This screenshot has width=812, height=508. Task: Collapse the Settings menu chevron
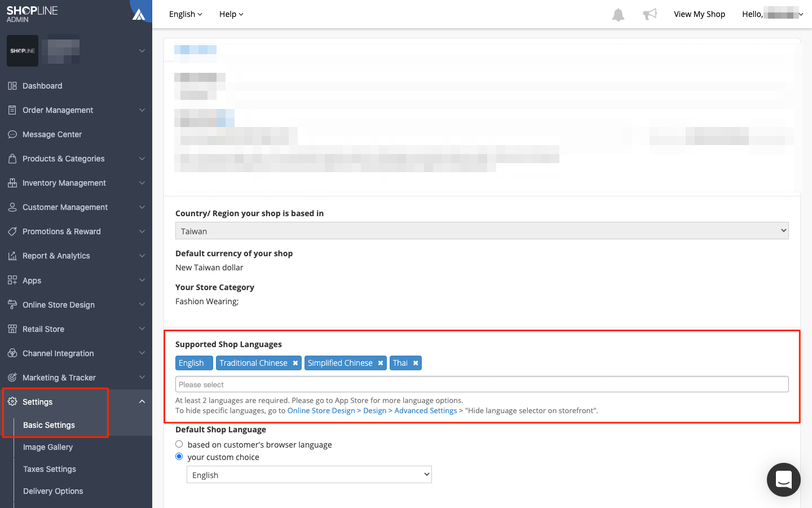point(142,401)
